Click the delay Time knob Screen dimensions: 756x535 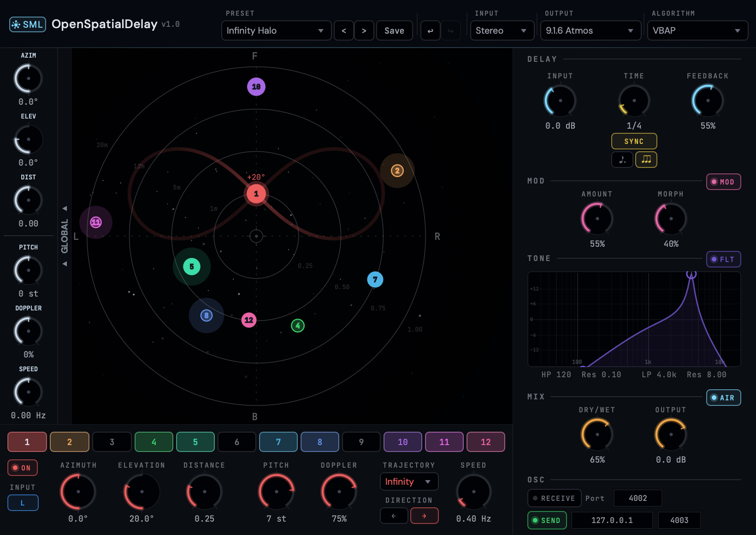point(634,101)
